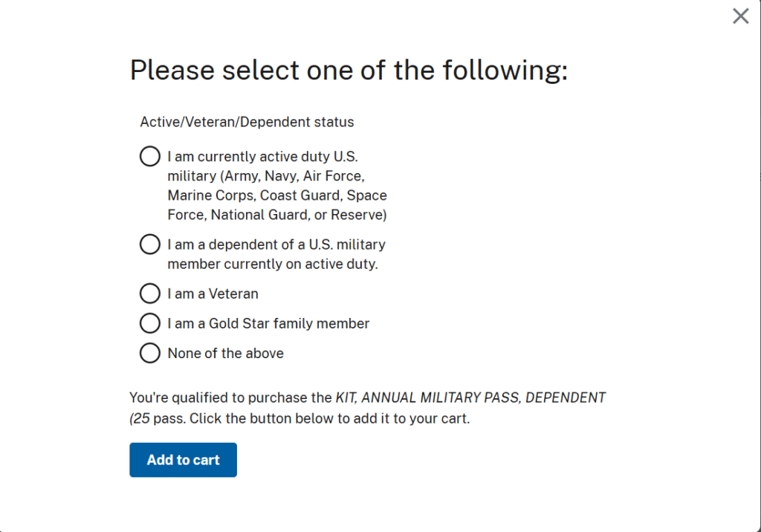Click the "You're qualified to purchase the" text
The image size is (761, 532).
coord(230,398)
